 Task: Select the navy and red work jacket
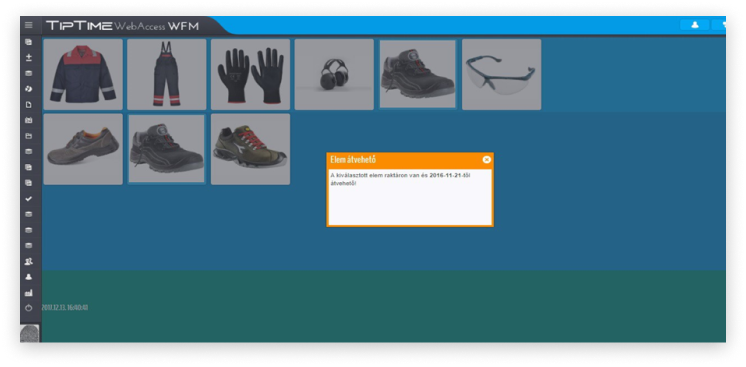point(83,74)
